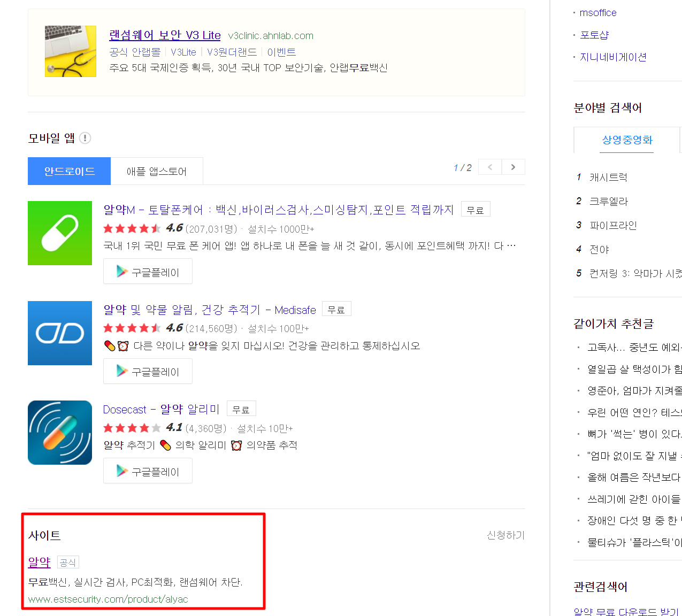Open movie rank 4 전야
This screenshot has height=616, width=682.
[599, 250]
